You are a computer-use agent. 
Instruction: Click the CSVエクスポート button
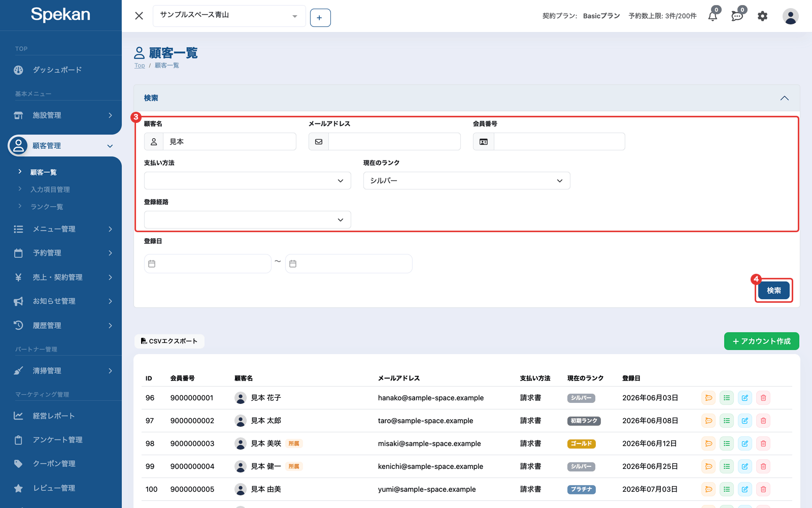(x=170, y=341)
